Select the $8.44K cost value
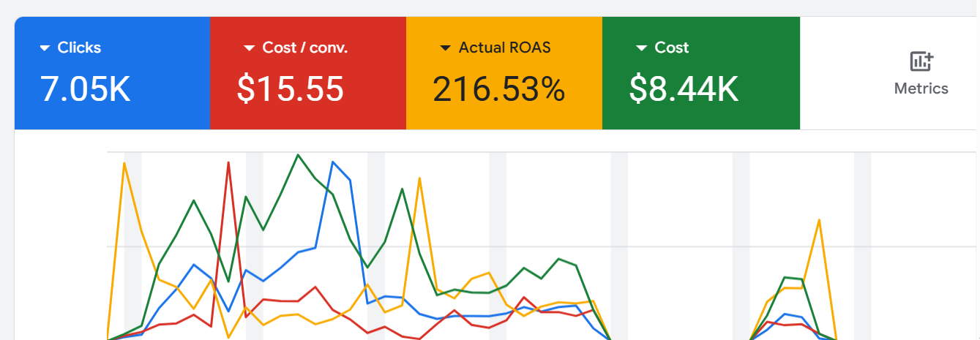Image resolution: width=980 pixels, height=340 pixels. point(684,88)
